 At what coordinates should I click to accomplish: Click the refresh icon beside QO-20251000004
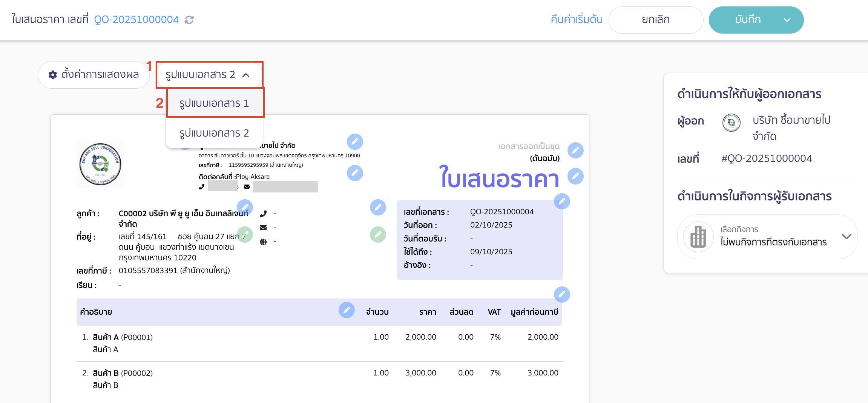189,19
